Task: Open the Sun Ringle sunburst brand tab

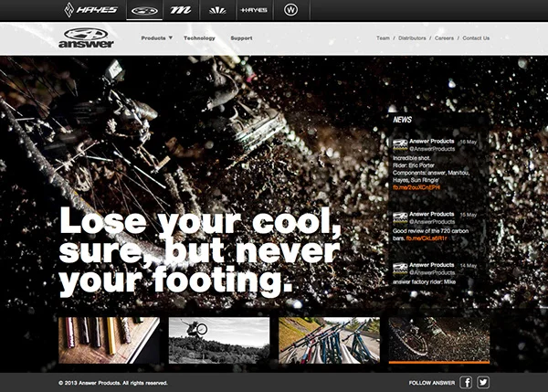Action: pyautogui.click(x=217, y=10)
